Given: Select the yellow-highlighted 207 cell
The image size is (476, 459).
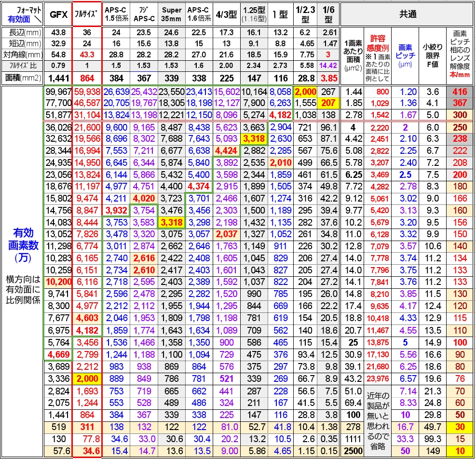Looking at the screenshot, I should [x=328, y=103].
